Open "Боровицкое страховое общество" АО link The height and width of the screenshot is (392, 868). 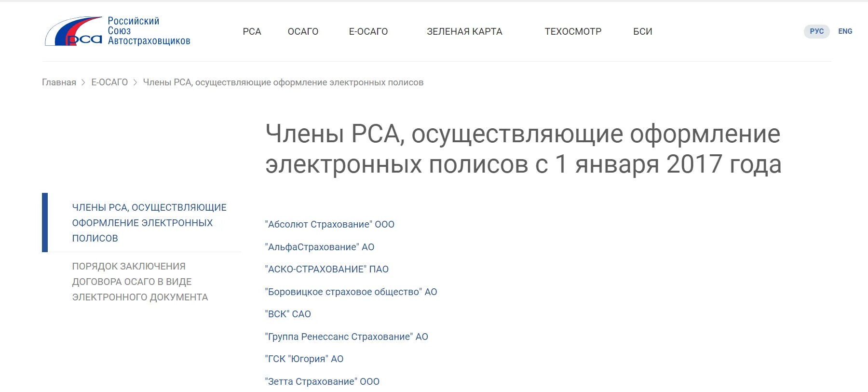(351, 292)
